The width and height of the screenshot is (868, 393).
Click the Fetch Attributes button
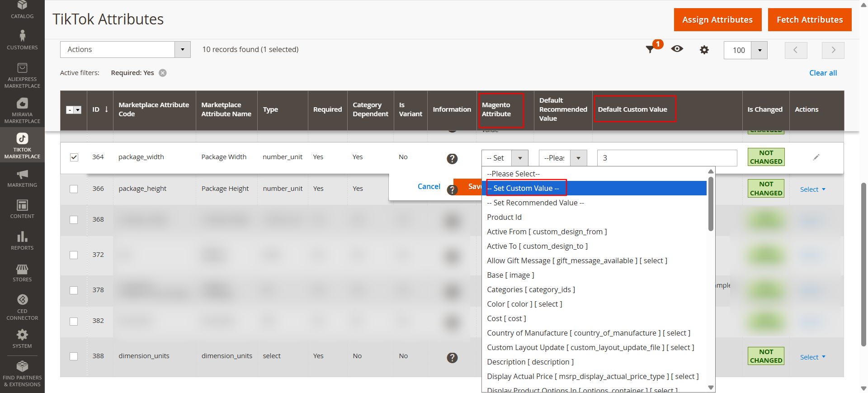[x=809, y=20]
